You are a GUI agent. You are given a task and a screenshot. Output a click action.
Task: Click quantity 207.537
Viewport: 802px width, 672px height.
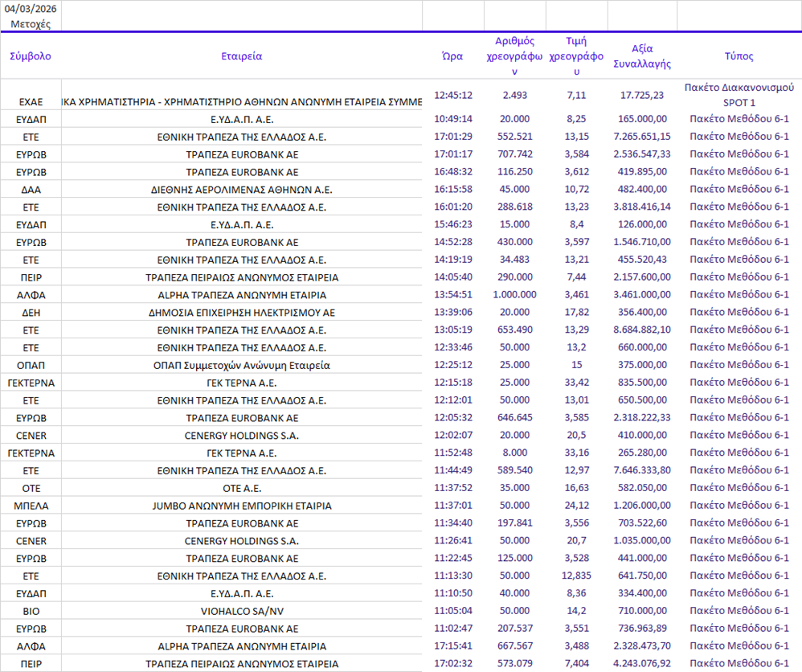[x=514, y=628]
